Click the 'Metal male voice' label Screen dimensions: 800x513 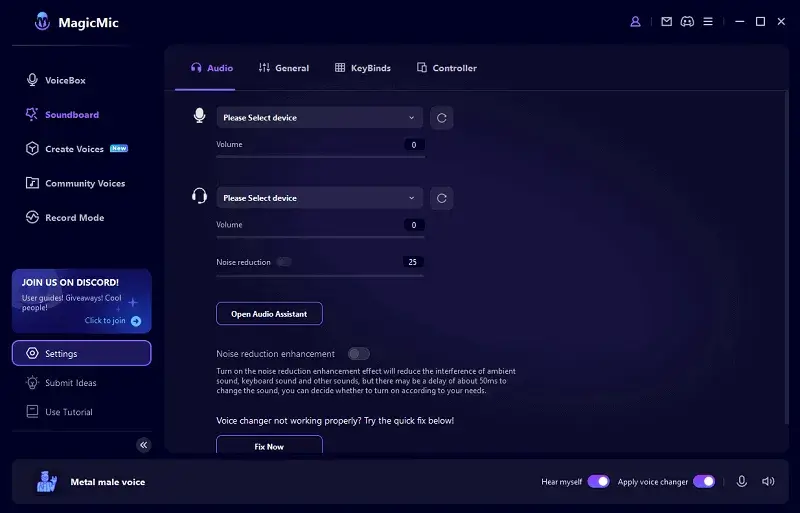coord(108,482)
